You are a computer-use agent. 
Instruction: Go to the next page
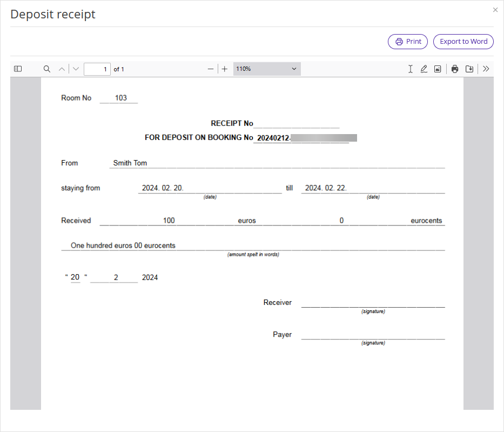(76, 69)
